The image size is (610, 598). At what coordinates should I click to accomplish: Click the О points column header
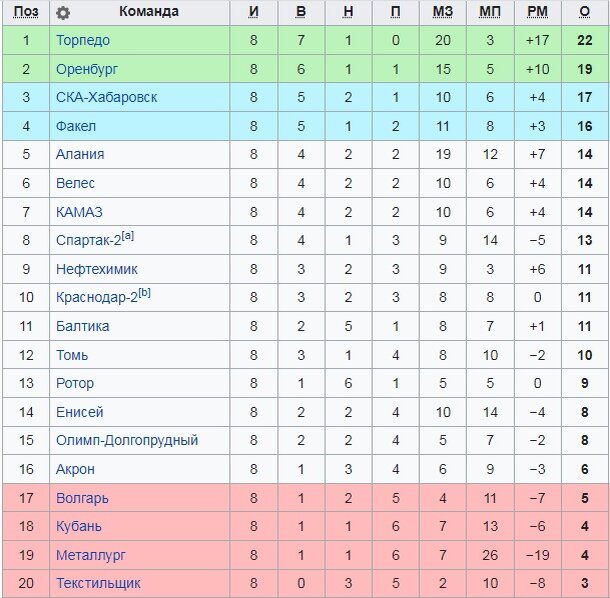pyautogui.click(x=585, y=12)
